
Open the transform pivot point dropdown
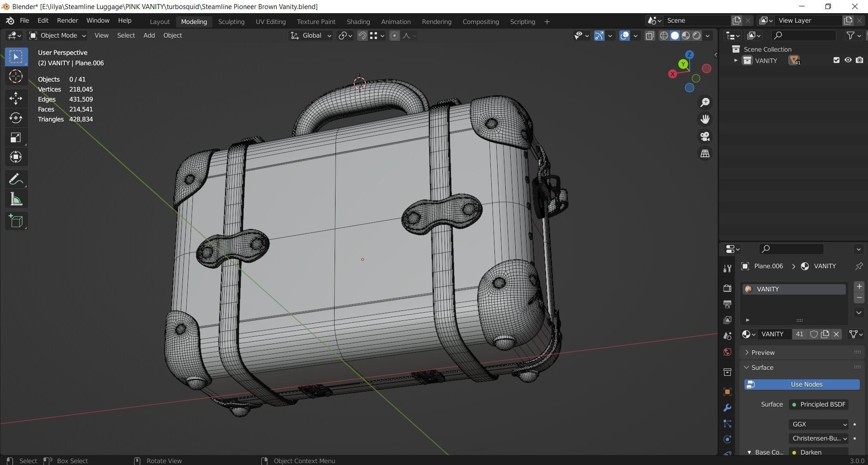point(345,36)
